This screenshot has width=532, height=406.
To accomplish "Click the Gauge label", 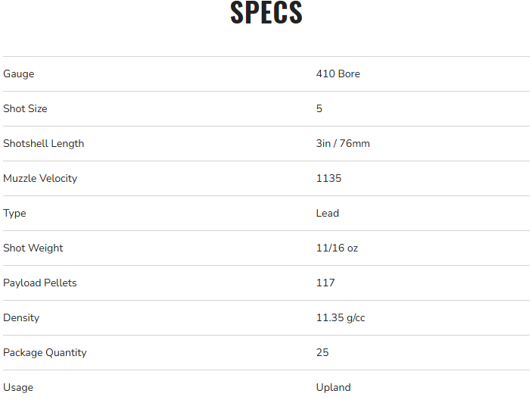I will click(x=19, y=74).
